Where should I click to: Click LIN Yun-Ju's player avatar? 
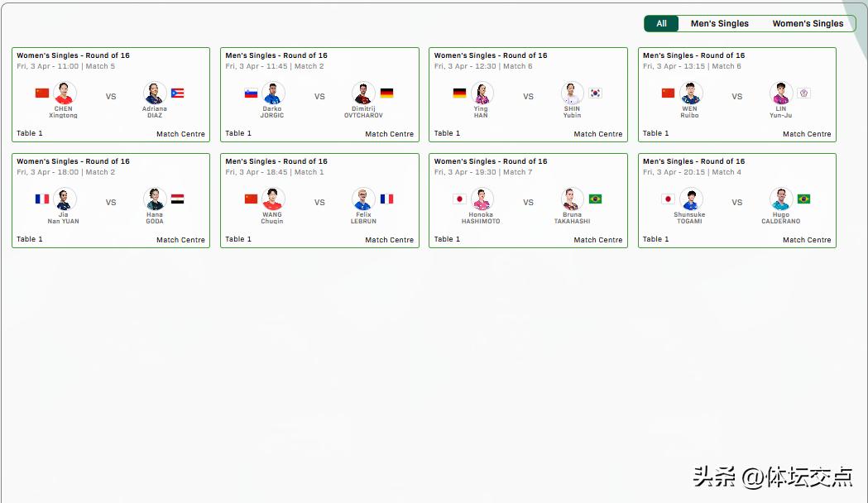click(780, 93)
